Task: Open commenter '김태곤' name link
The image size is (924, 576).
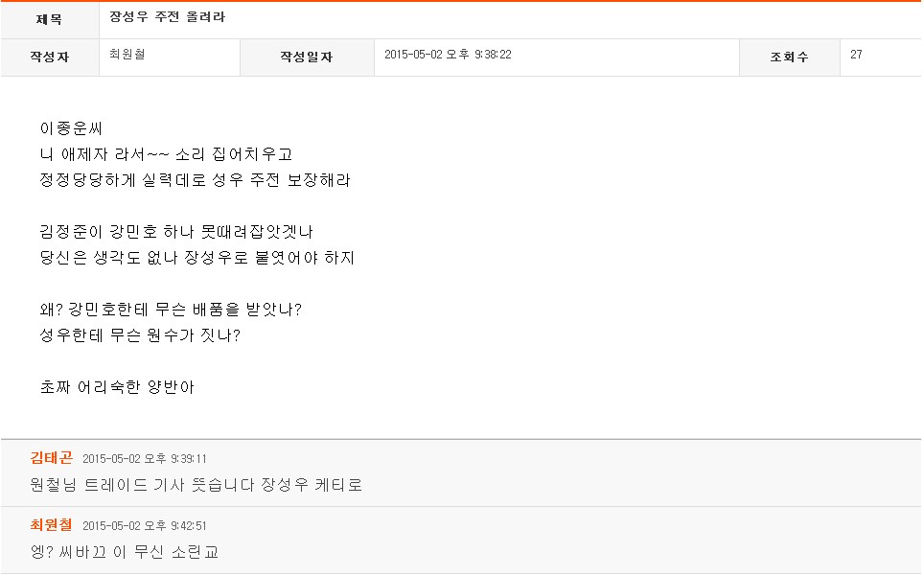Action: coord(52,457)
